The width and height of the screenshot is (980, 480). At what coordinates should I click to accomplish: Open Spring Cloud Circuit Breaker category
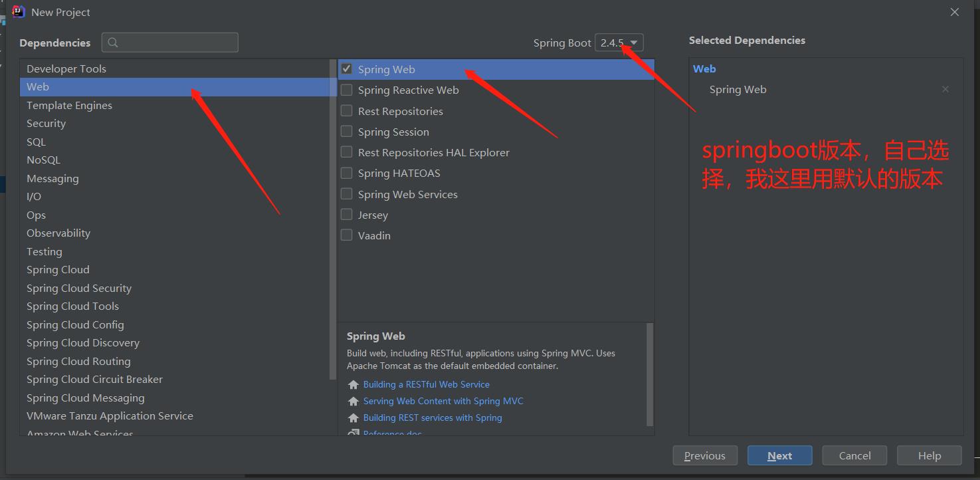coord(176,380)
